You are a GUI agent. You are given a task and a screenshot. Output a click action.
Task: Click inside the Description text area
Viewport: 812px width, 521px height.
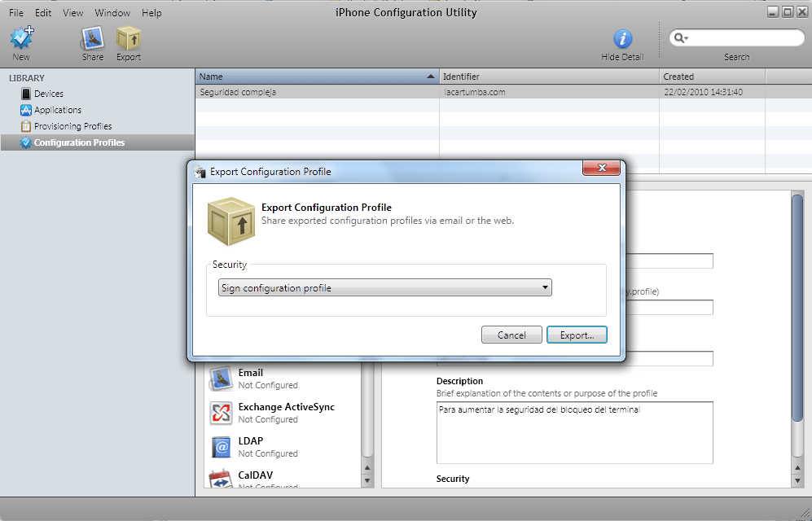(x=575, y=432)
